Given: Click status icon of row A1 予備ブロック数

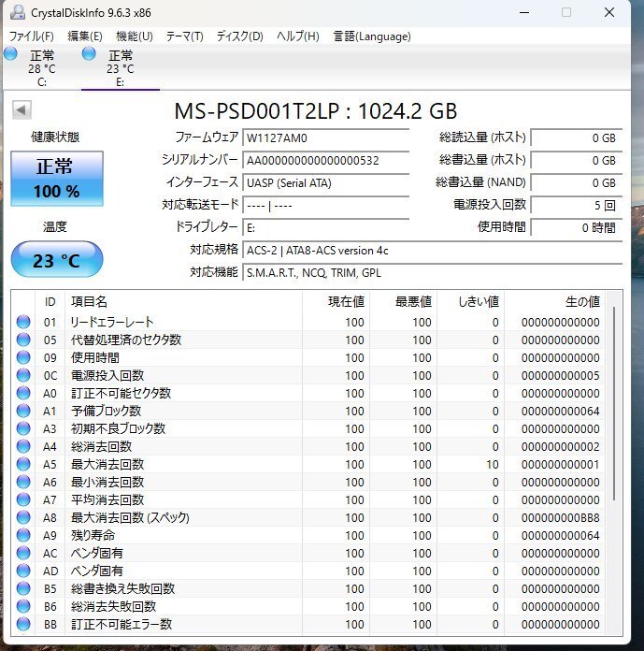Looking at the screenshot, I should [x=23, y=411].
